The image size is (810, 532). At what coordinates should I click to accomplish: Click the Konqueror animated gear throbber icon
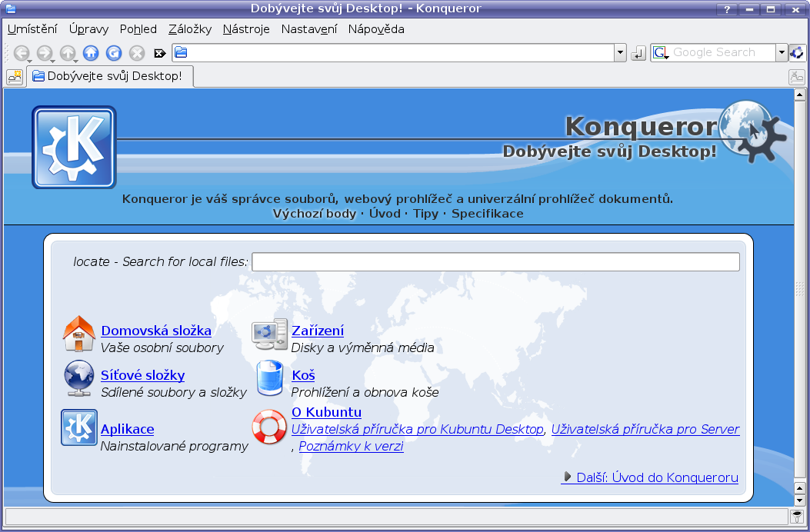(x=798, y=52)
